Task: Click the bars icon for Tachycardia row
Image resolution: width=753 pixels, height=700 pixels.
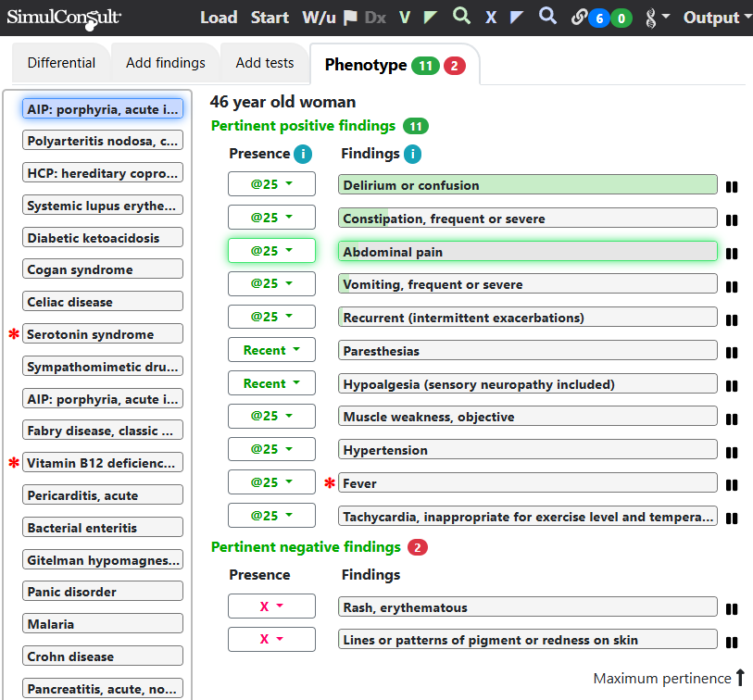Action: [732, 519]
